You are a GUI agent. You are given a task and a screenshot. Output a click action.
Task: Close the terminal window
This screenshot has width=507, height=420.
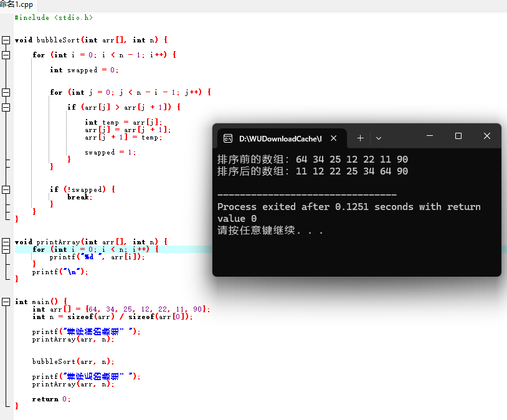(x=487, y=136)
